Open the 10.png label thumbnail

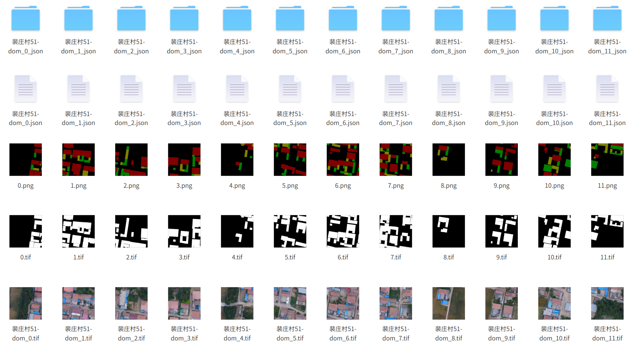[x=554, y=160]
